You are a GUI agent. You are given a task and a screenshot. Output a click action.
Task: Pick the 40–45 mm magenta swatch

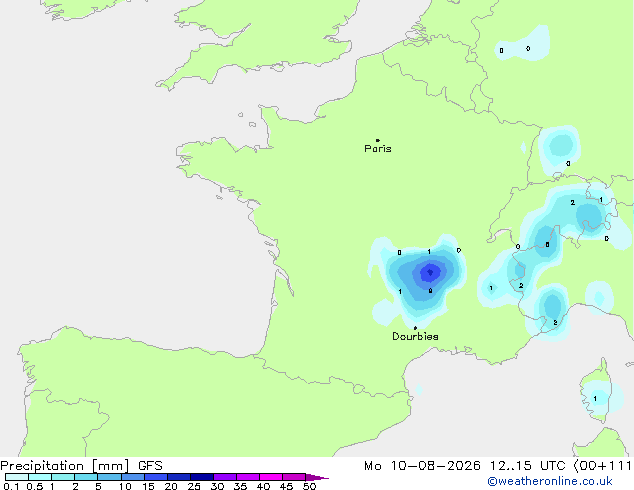pos(271,477)
